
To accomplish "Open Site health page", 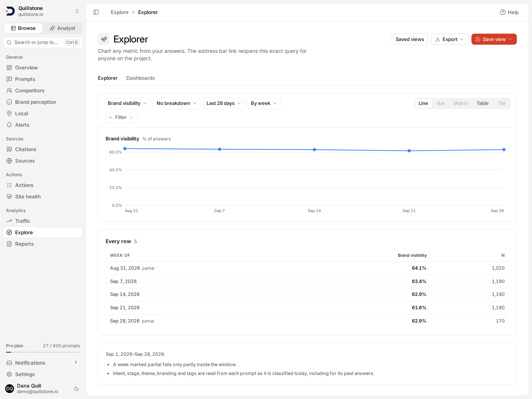I will (x=43, y=197).
